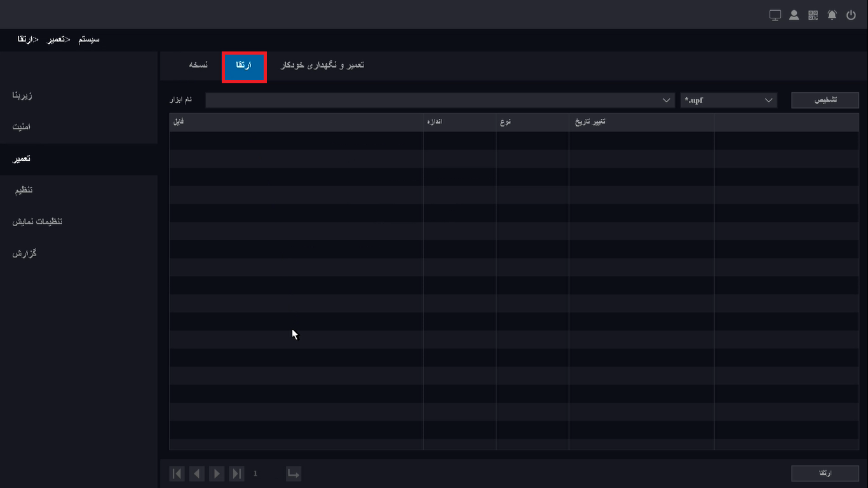Show the QR code icon

813,15
